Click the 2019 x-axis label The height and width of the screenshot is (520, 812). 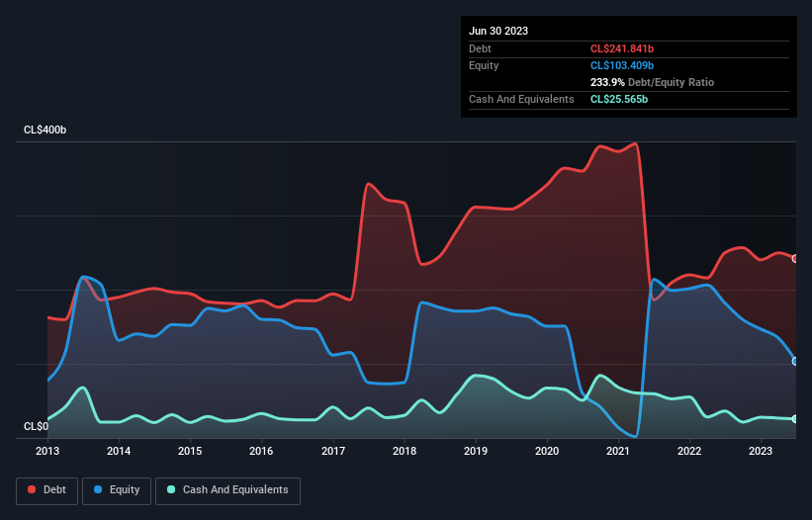click(476, 451)
